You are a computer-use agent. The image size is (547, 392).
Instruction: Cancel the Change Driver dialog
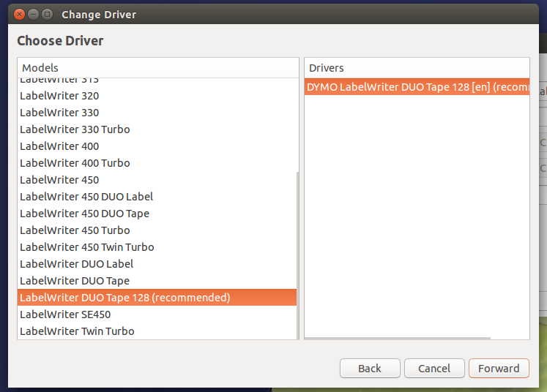pyautogui.click(x=434, y=369)
